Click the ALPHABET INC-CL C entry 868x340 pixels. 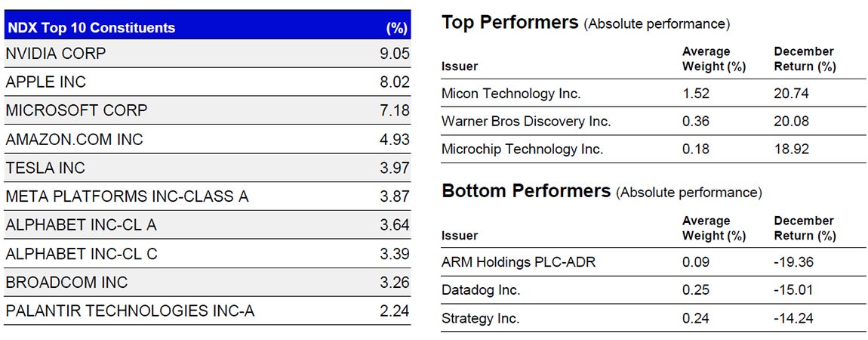coord(81,254)
